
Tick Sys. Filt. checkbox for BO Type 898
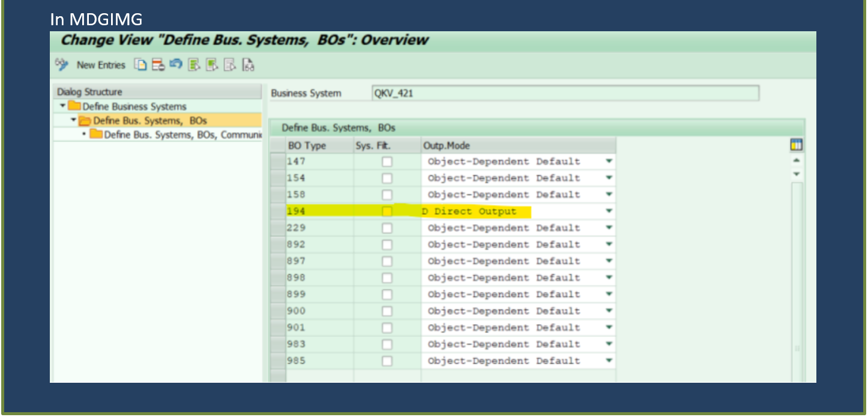[387, 278]
